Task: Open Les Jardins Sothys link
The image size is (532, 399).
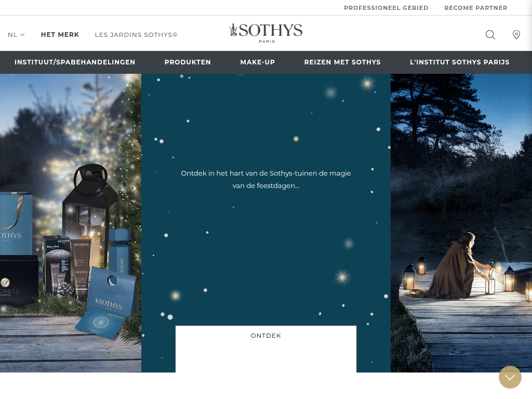Action: point(136,35)
